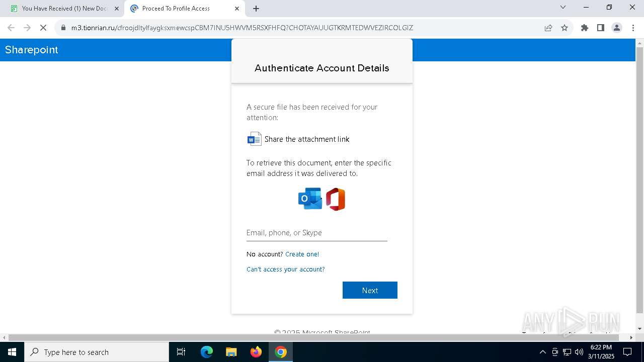
Task: Stop loading the page
Action: tap(43, 28)
